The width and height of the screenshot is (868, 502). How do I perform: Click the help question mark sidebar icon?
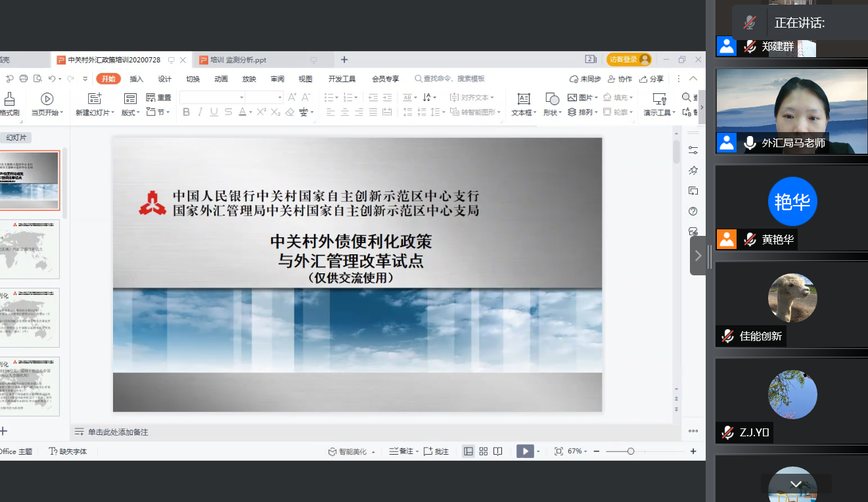click(693, 211)
